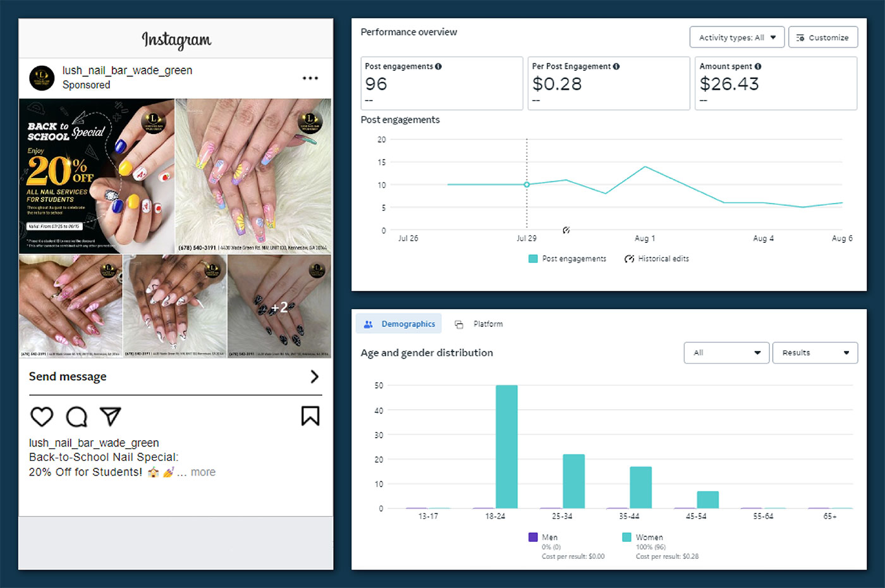Click the Men purple legend swatch
The image size is (885, 588).
click(x=533, y=537)
